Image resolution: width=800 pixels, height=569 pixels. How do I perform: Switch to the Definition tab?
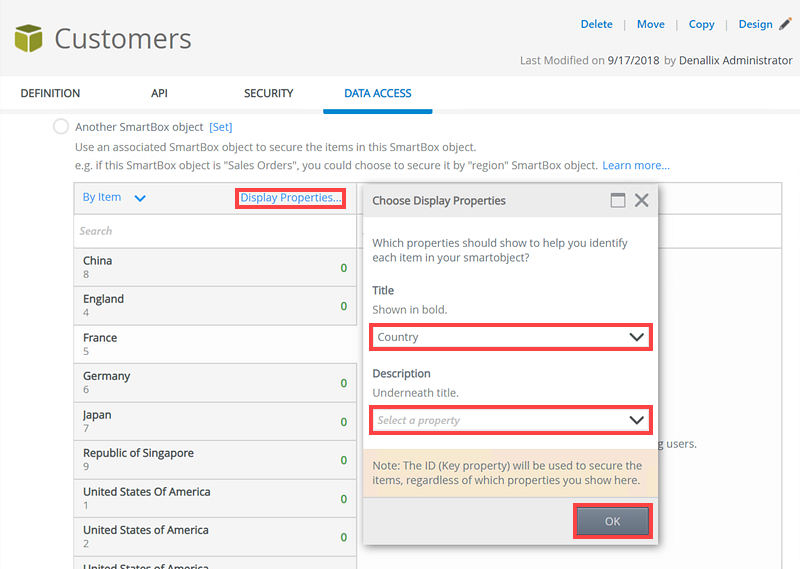(x=50, y=93)
